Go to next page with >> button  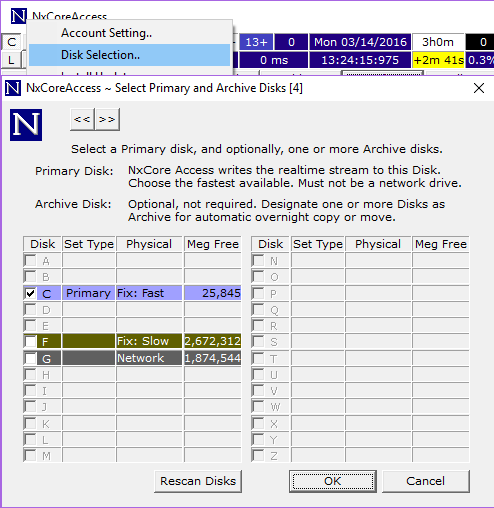click(107, 119)
